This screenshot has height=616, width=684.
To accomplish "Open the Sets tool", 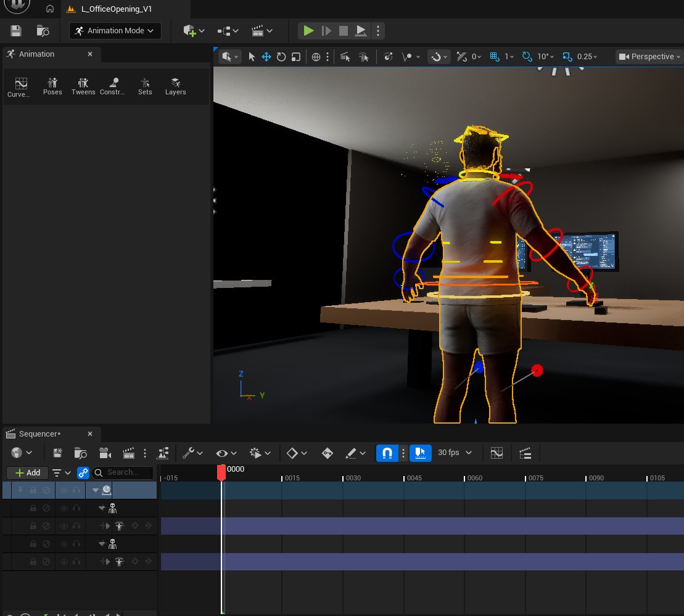I will [145, 86].
